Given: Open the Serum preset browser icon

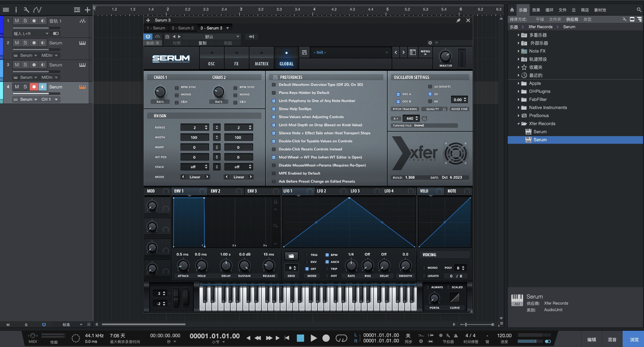Looking at the screenshot, I should click(413, 52).
